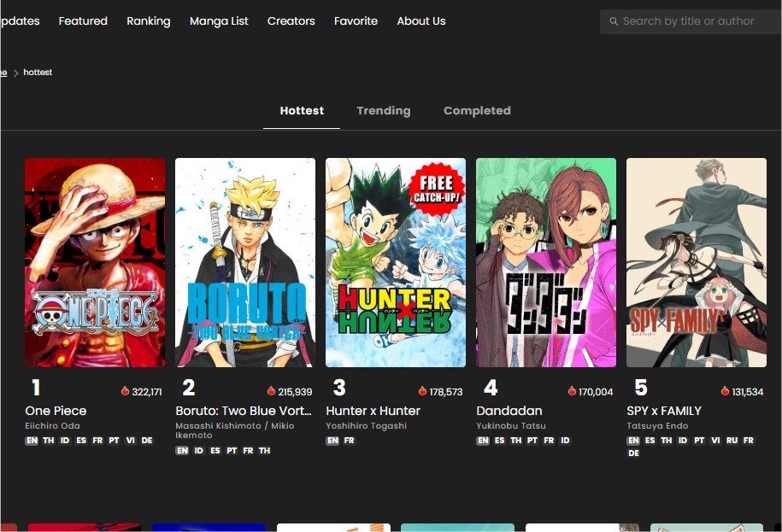Select DE language badge under SPY x FAMILY
Viewport: 782px width, 532px height.
tap(633, 453)
